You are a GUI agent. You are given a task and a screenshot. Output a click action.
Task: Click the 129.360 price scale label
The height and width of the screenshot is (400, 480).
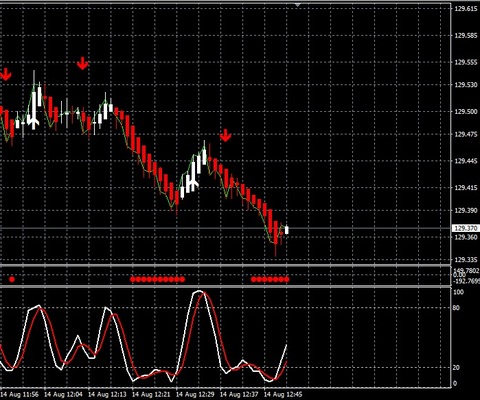tap(466, 237)
